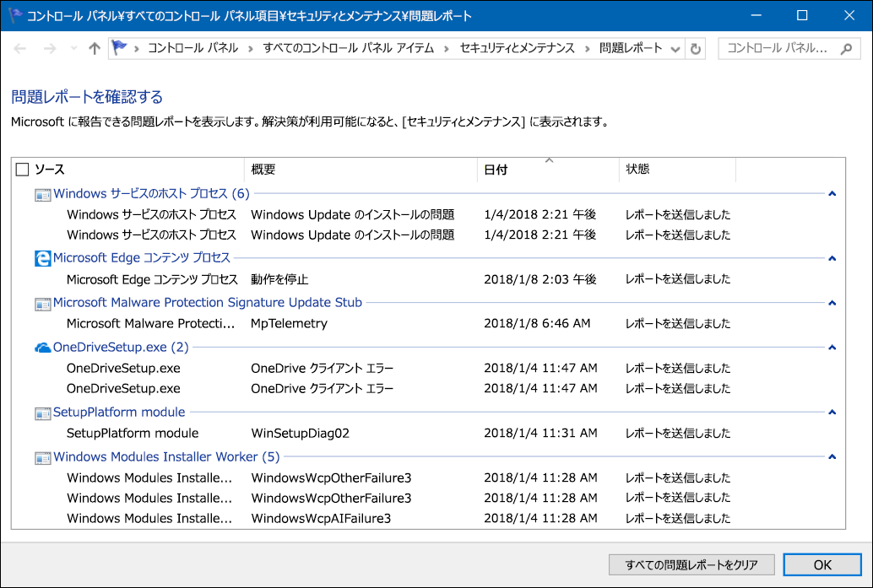Check the ソース select-all checkbox
Screen dimensions: 873x588
point(24,169)
